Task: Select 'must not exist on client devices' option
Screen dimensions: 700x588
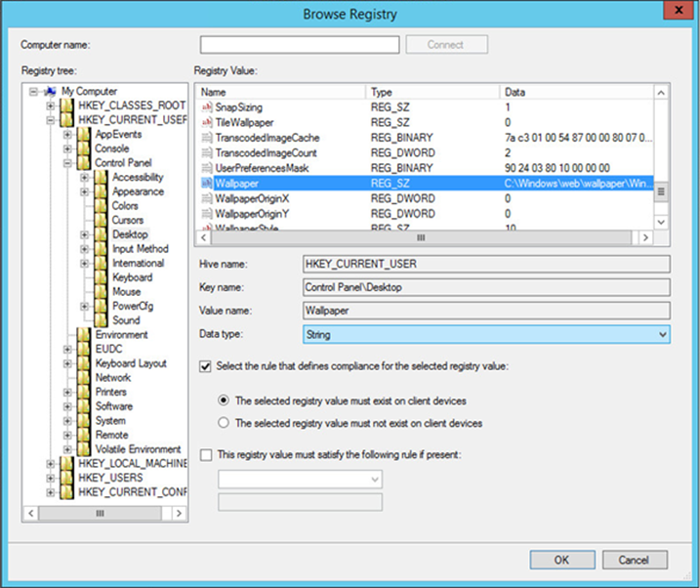Action: tap(225, 424)
